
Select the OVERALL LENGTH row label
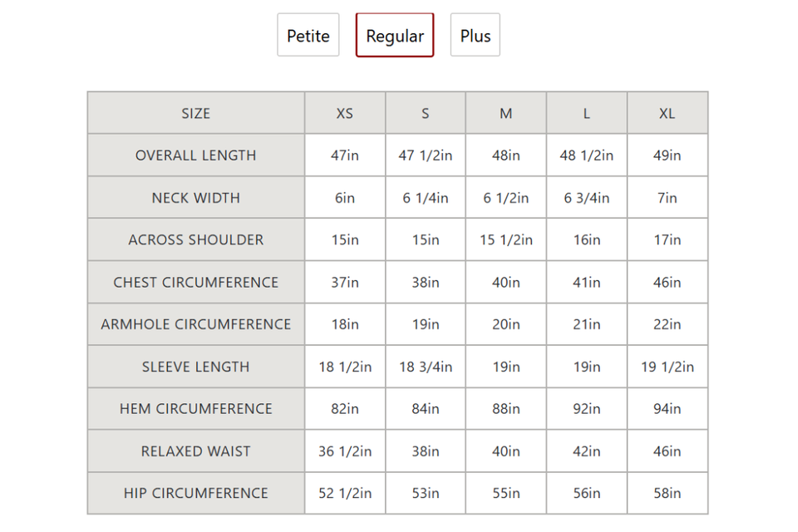tap(196, 155)
